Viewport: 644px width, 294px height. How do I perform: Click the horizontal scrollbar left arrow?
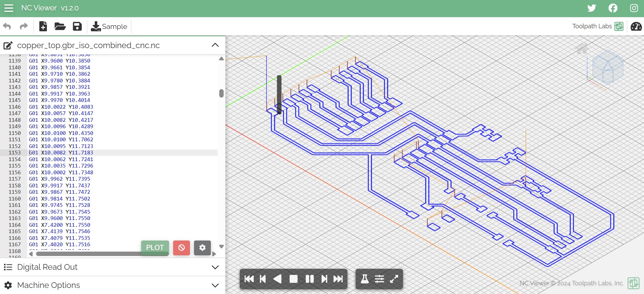(x=31, y=254)
